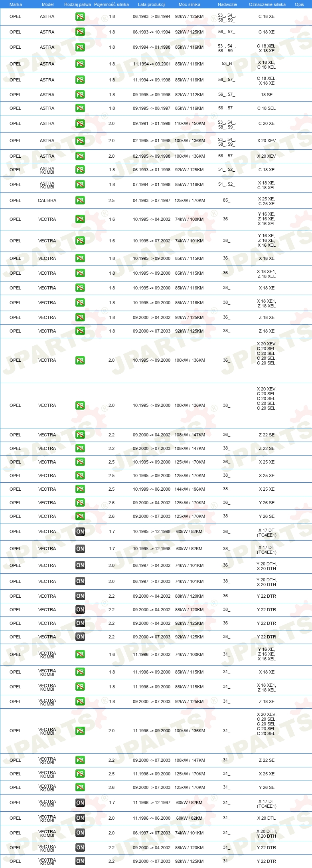
Task: Click petrol icon in Astra Kombi 07.1994 row
Action: coord(80,184)
